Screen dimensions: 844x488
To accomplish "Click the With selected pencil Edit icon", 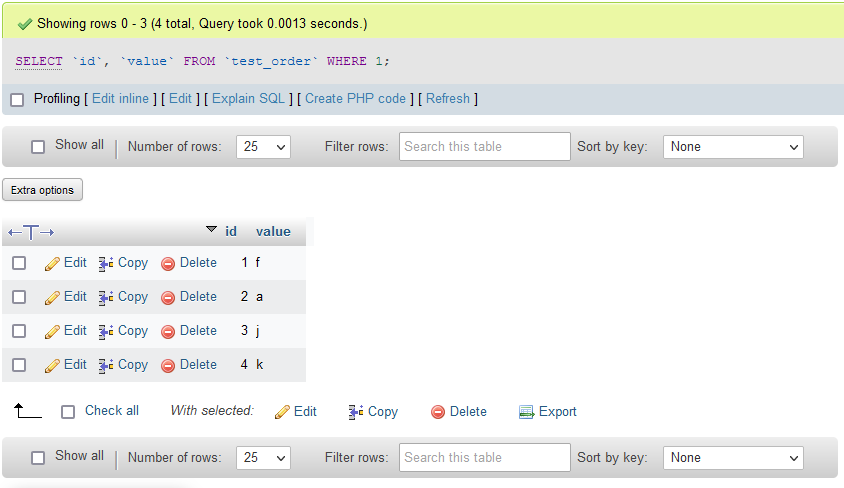I will (282, 412).
